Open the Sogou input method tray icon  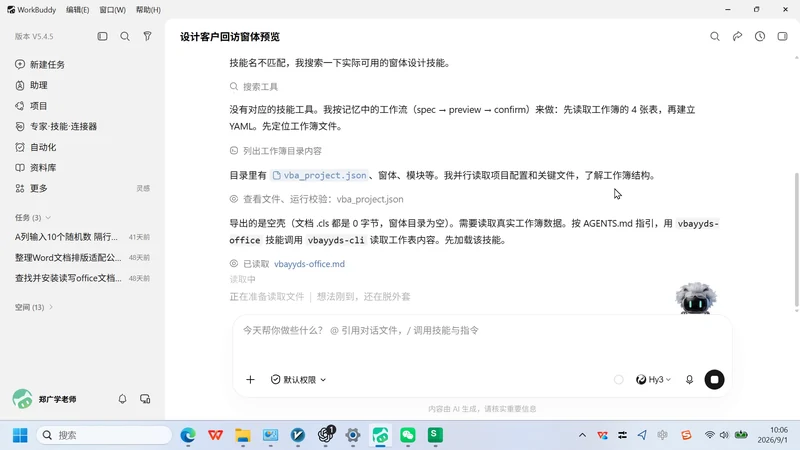686,435
